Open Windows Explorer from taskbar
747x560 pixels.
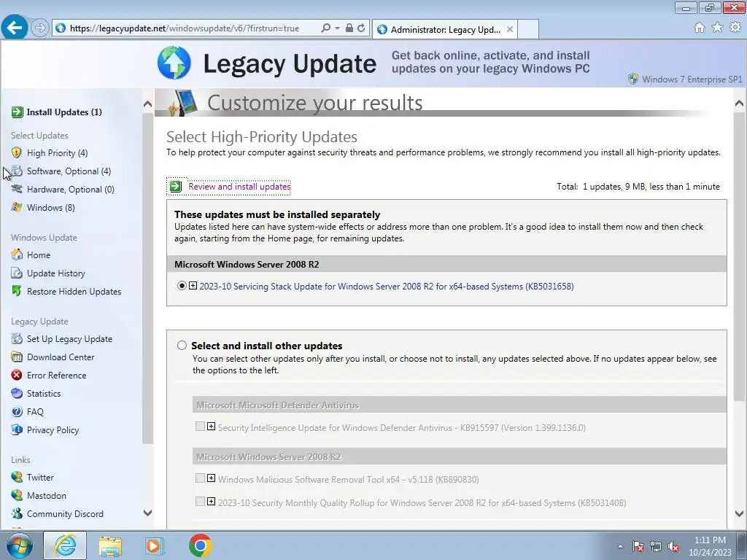(x=111, y=546)
